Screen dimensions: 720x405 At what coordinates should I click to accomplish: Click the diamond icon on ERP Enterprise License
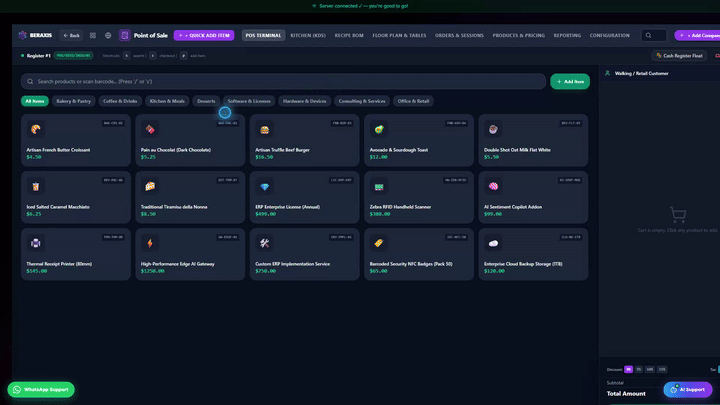pyautogui.click(x=264, y=186)
